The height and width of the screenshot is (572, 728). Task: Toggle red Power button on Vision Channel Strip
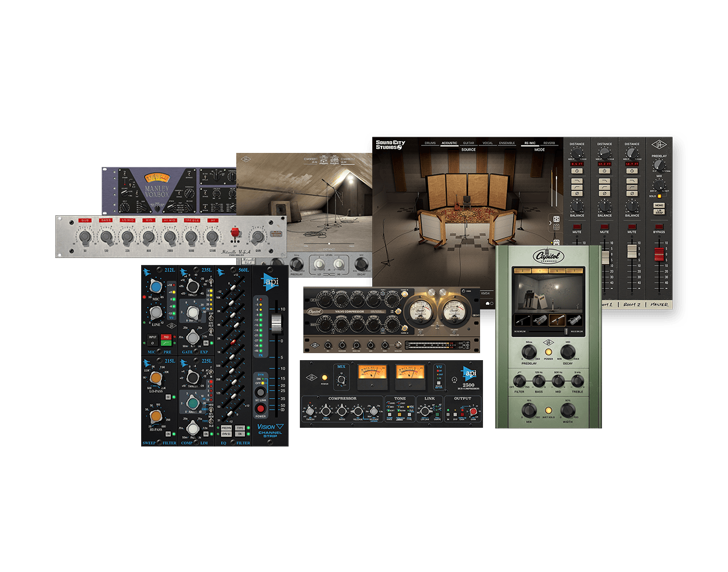coord(260,408)
